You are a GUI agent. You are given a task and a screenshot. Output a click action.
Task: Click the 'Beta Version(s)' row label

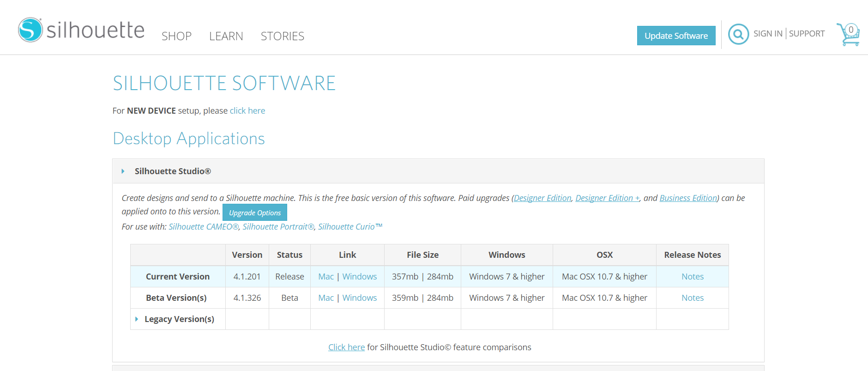(176, 298)
